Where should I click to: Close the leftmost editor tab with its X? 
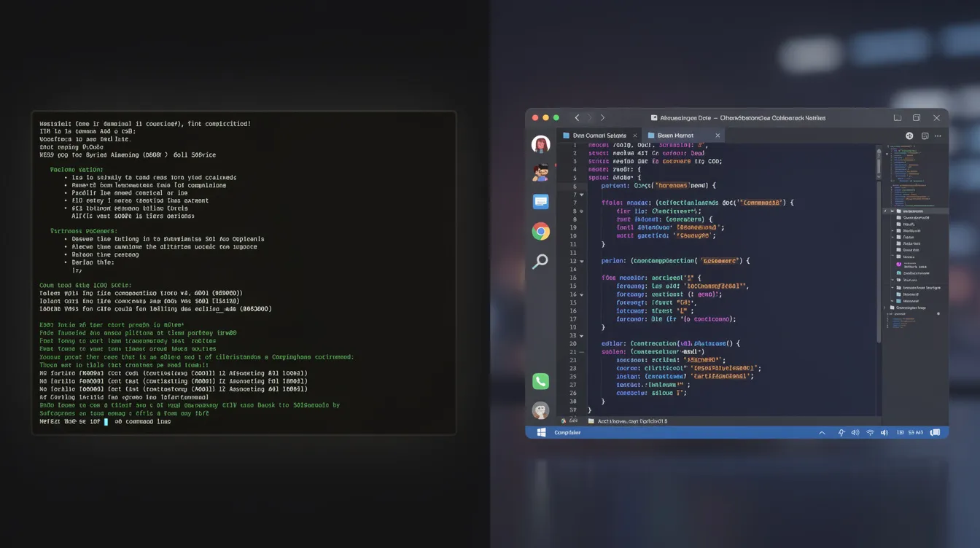coord(634,136)
